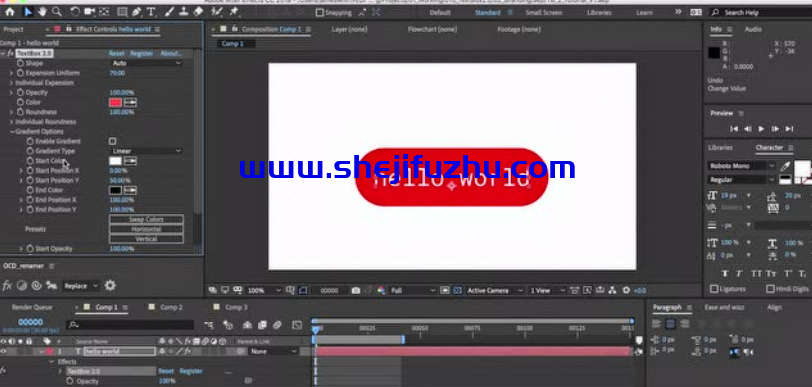Screen dimensions: 812x387
Task: Click the play button in the Preview panel
Action: click(x=761, y=129)
